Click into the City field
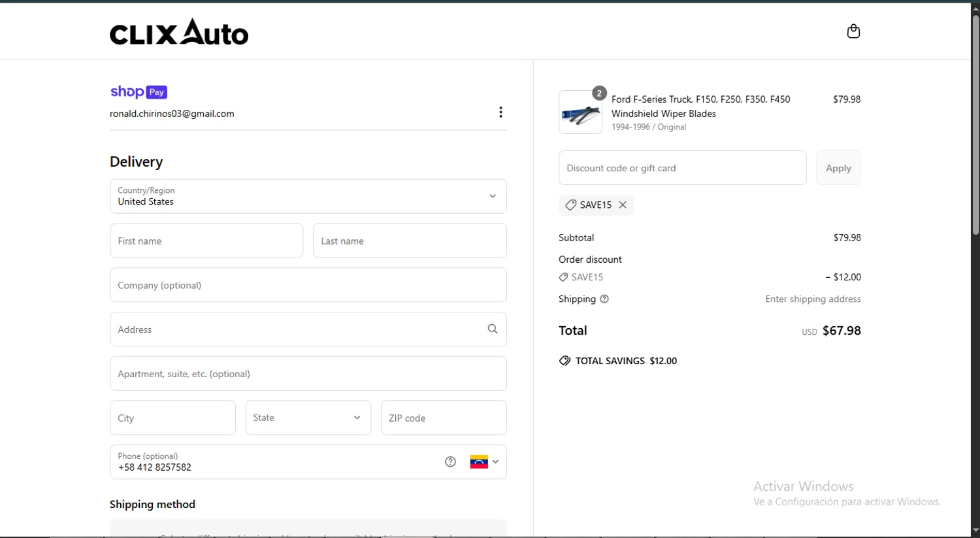This screenshot has width=980, height=538. pos(172,418)
